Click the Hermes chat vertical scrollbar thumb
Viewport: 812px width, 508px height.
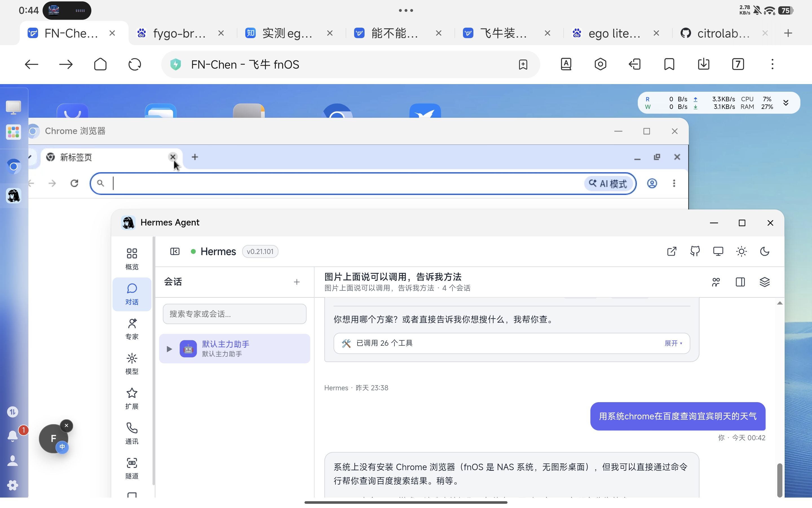780,480
